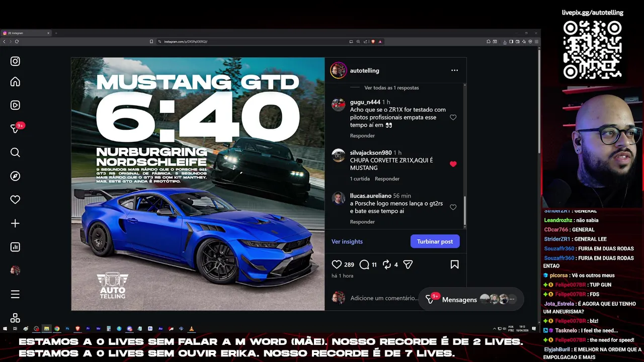Focus the Adicione um comentário field
Screen dimensions: 644x362
pos(384,298)
